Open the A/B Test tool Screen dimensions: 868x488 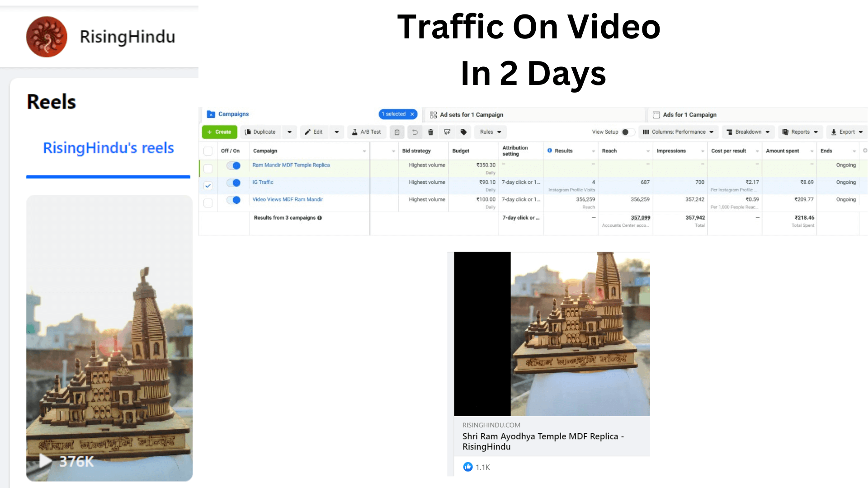[366, 132]
